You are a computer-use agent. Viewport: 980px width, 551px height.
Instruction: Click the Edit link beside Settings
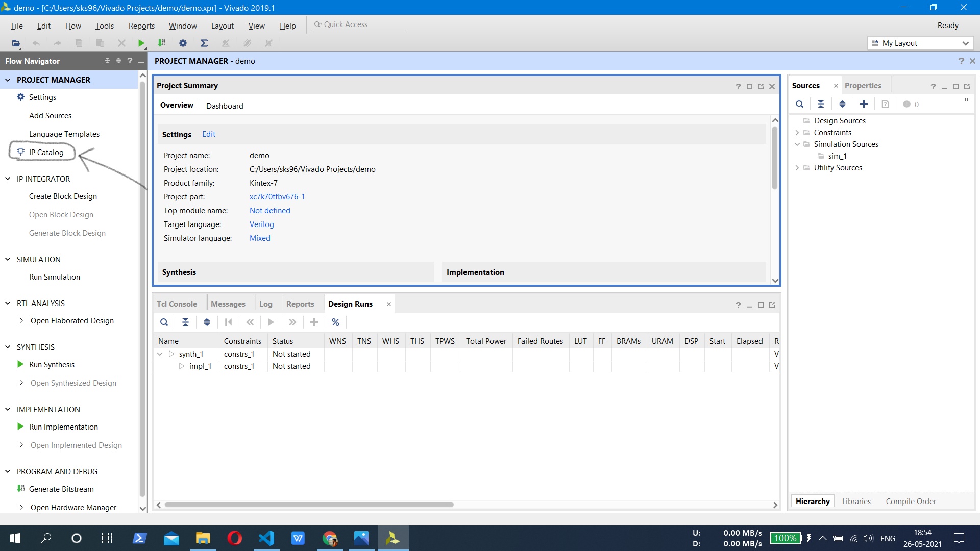(208, 134)
